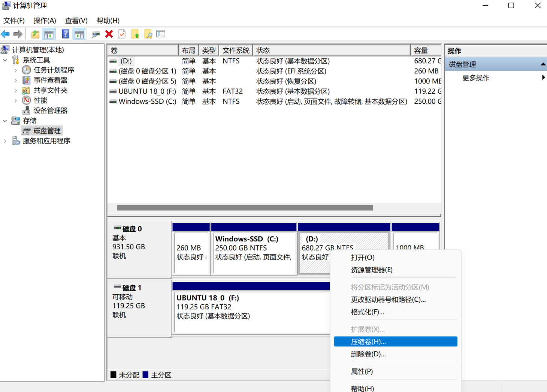Expand the 事件查看器 tree node

click(x=15, y=80)
